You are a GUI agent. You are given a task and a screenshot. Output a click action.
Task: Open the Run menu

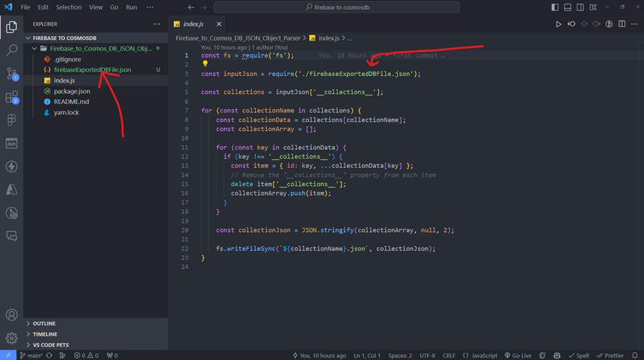(x=131, y=7)
